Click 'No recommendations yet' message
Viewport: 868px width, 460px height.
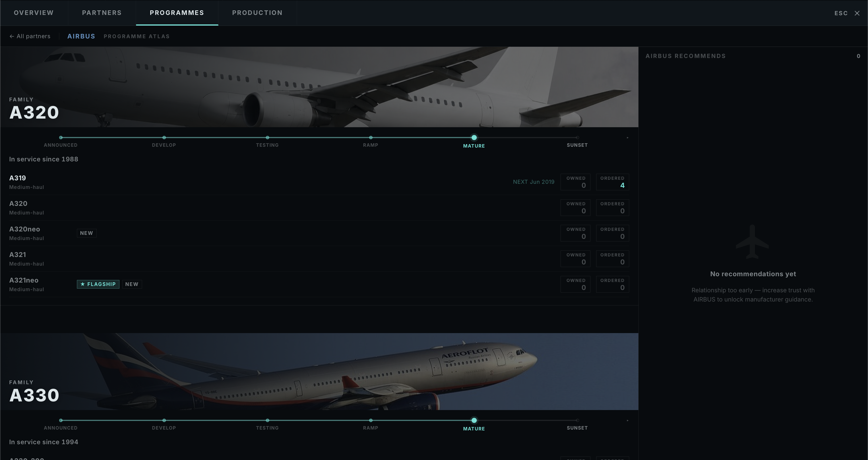coord(753,274)
